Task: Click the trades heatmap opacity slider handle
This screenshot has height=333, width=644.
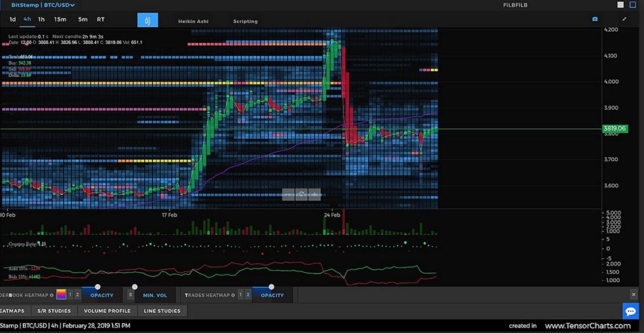Action: pos(271,287)
